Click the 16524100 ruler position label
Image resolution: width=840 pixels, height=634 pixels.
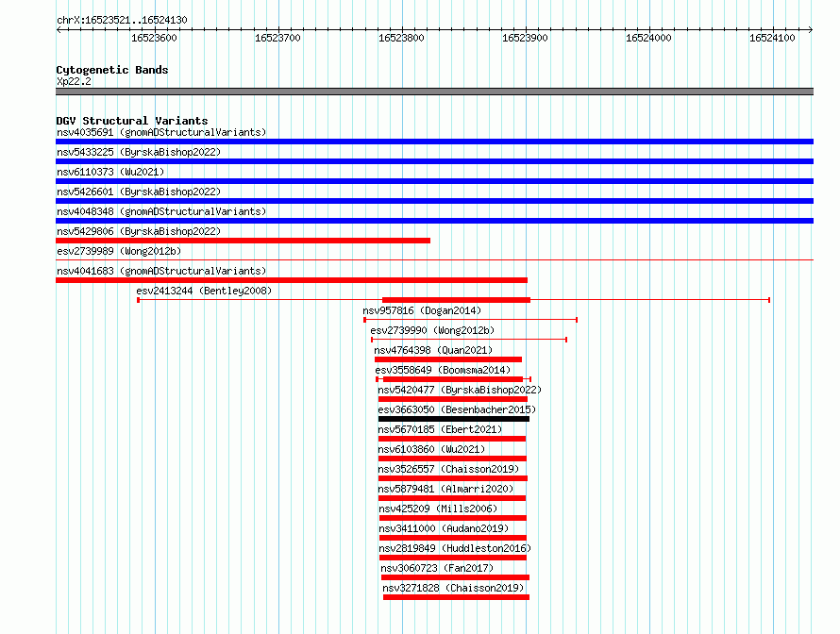coord(772,38)
